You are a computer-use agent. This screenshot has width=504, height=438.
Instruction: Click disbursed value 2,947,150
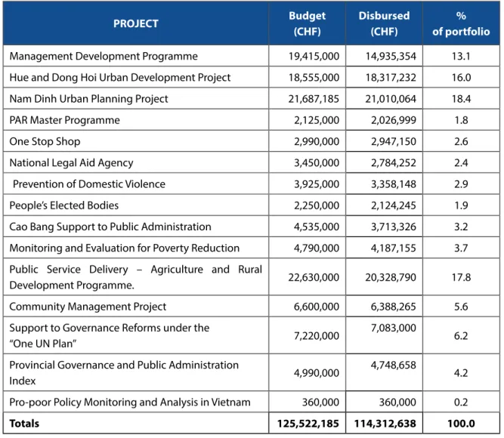(x=394, y=141)
